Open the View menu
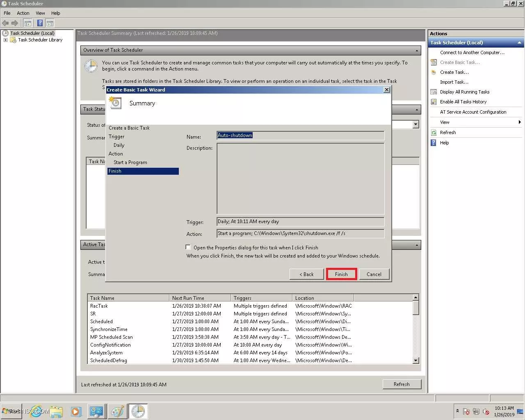The image size is (525, 420). pos(40,13)
